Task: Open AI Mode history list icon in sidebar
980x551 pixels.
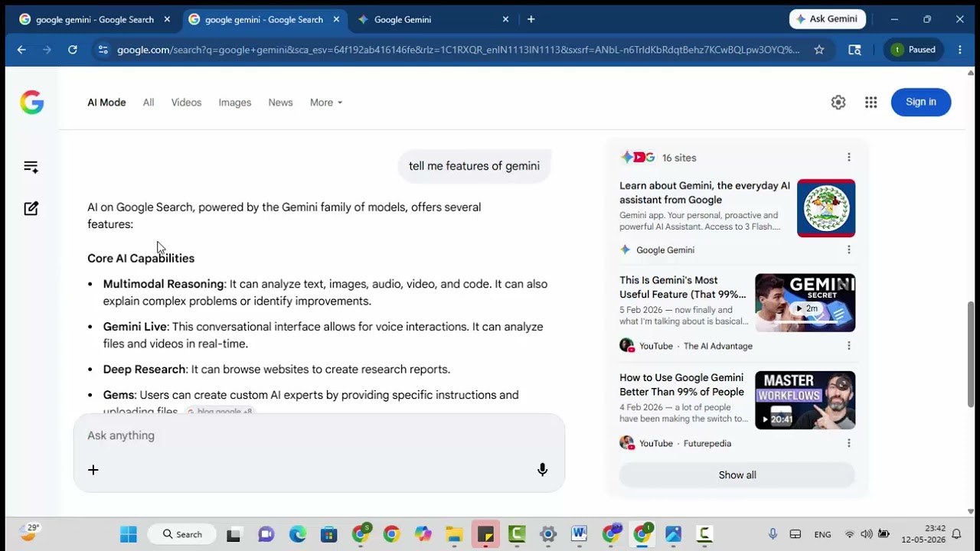Action: (x=31, y=167)
